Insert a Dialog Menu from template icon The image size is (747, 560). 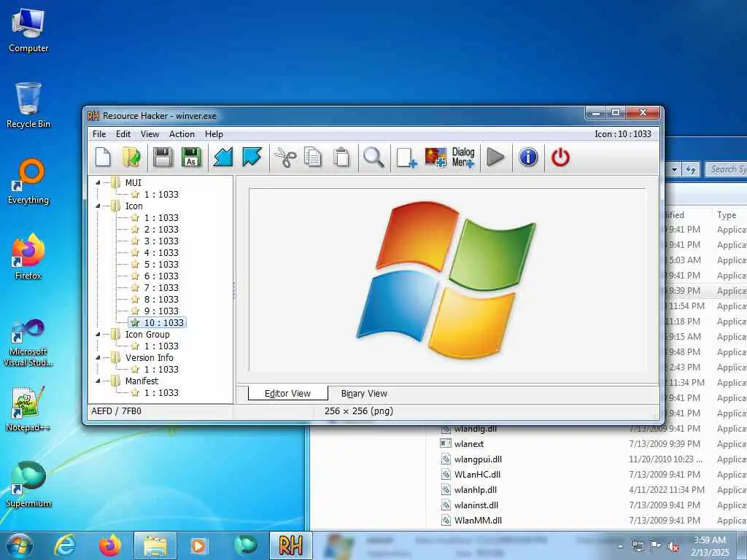pyautogui.click(x=463, y=157)
